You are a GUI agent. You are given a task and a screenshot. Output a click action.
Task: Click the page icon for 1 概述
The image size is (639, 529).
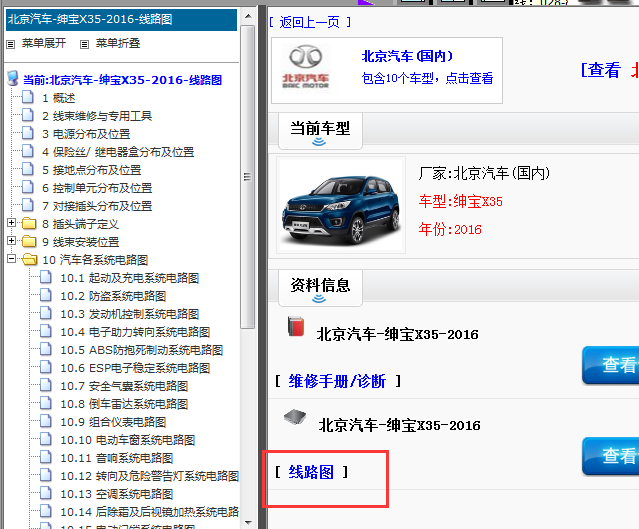pyautogui.click(x=28, y=97)
